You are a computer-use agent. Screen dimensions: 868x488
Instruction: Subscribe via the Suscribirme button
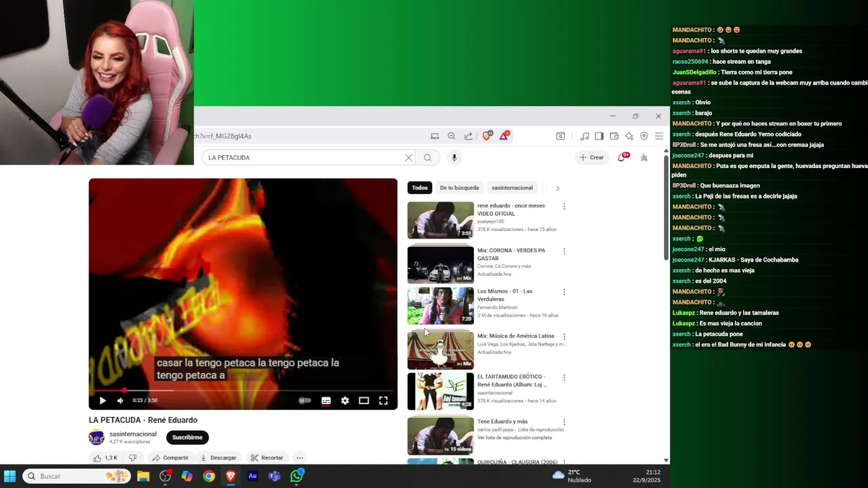[x=187, y=437]
